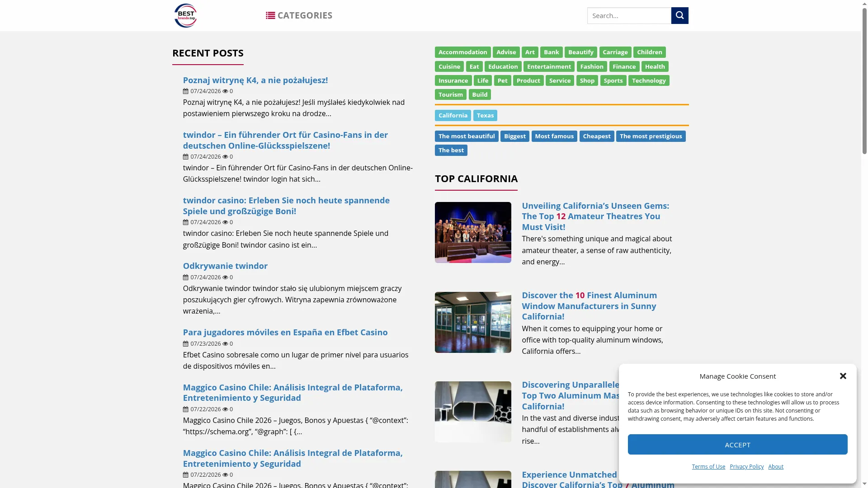
Task: Open post twindor casino: Erleben Sie
Action: pyautogui.click(x=286, y=206)
